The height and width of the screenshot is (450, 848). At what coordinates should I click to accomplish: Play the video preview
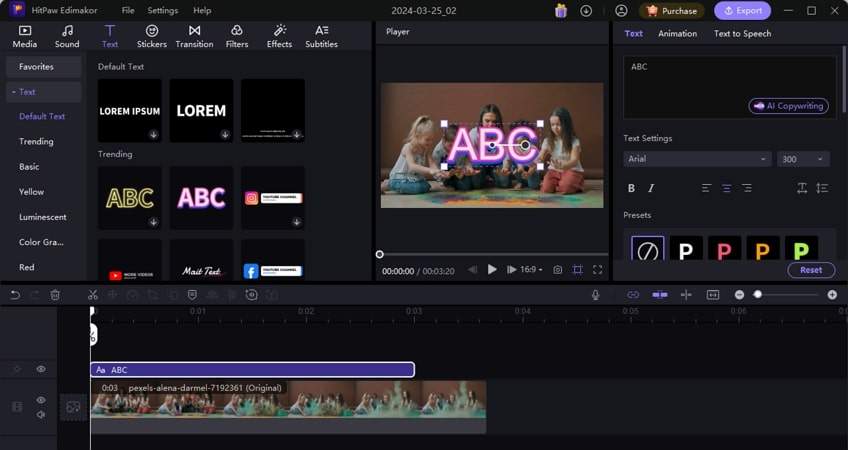492,269
